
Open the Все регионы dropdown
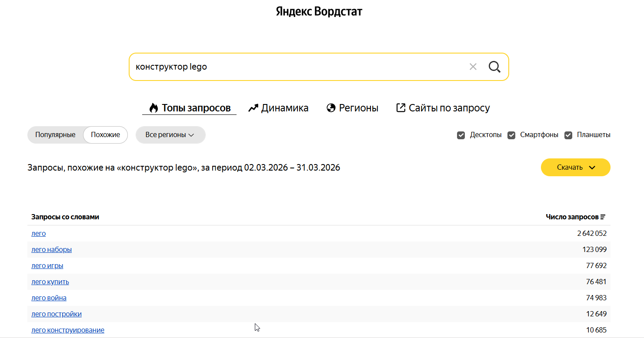point(170,135)
